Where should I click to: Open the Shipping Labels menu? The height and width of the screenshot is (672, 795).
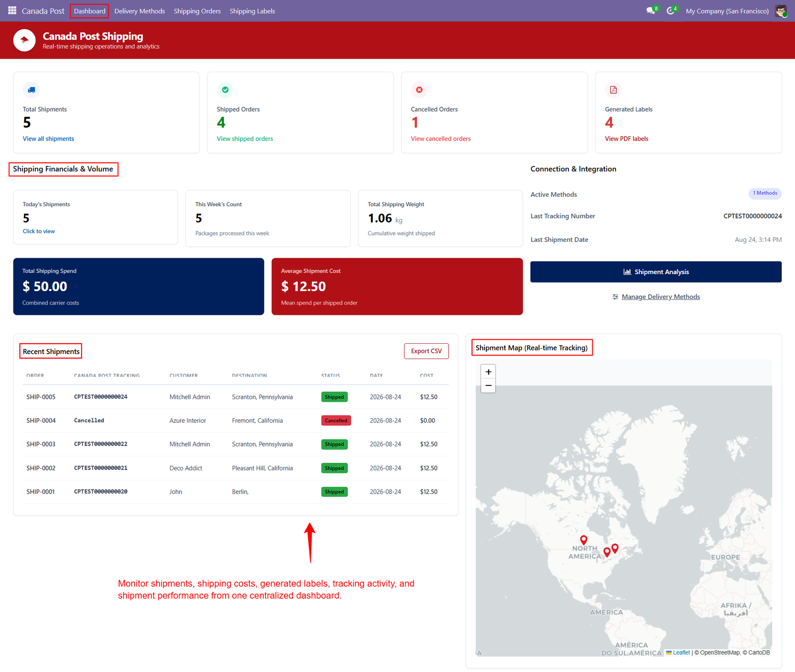click(252, 11)
